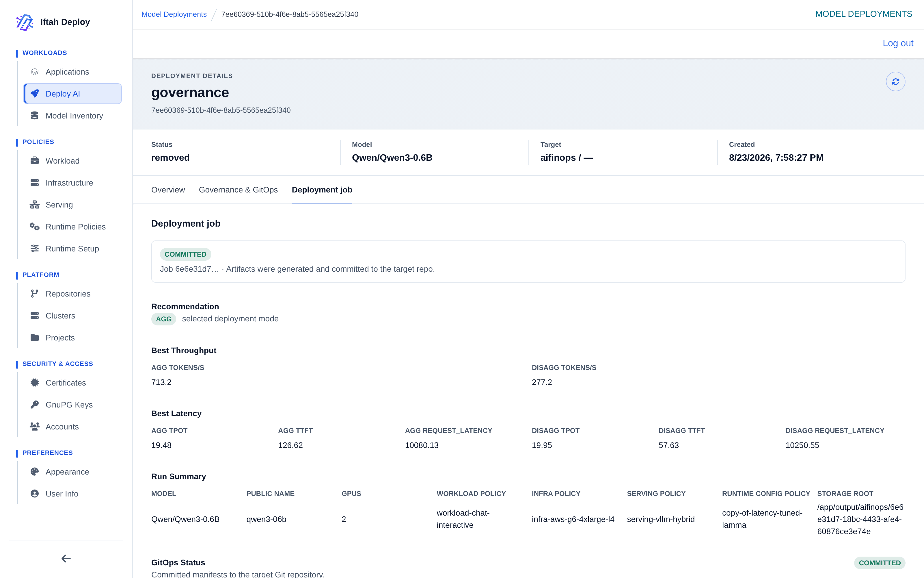
Task: Click the Projects folder icon
Action: (x=35, y=338)
